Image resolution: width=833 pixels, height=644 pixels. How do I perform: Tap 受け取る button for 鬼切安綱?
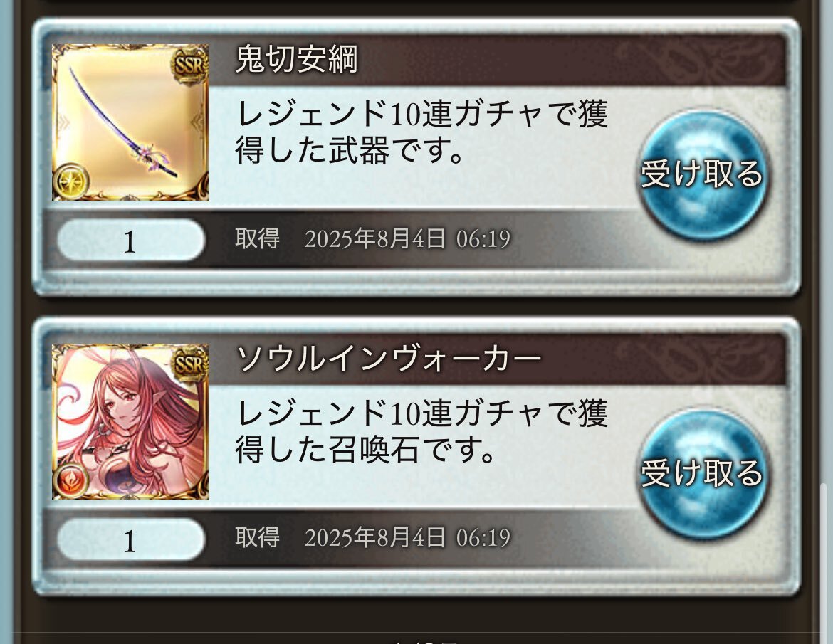(x=702, y=174)
